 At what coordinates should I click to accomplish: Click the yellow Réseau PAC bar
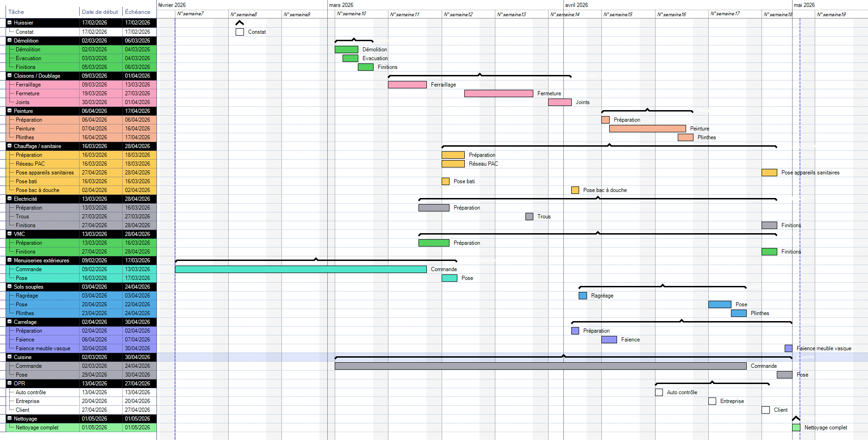click(x=453, y=164)
